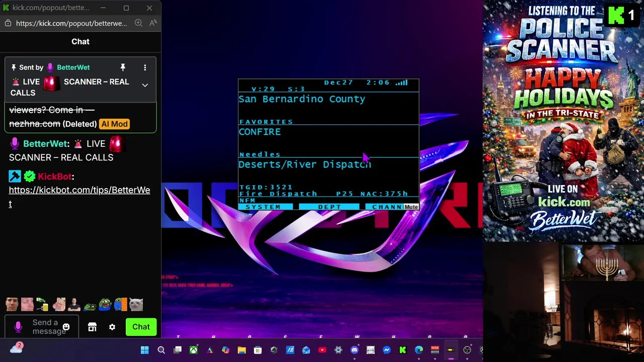Open the weather widget cloud icon
Screen dimensions: 644x362
[16, 348]
